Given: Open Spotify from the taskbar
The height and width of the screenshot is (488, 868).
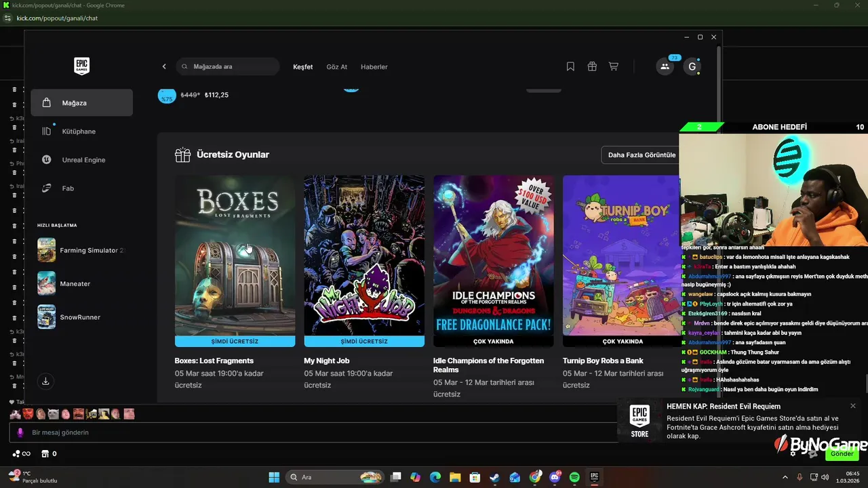Looking at the screenshot, I should point(574,477).
